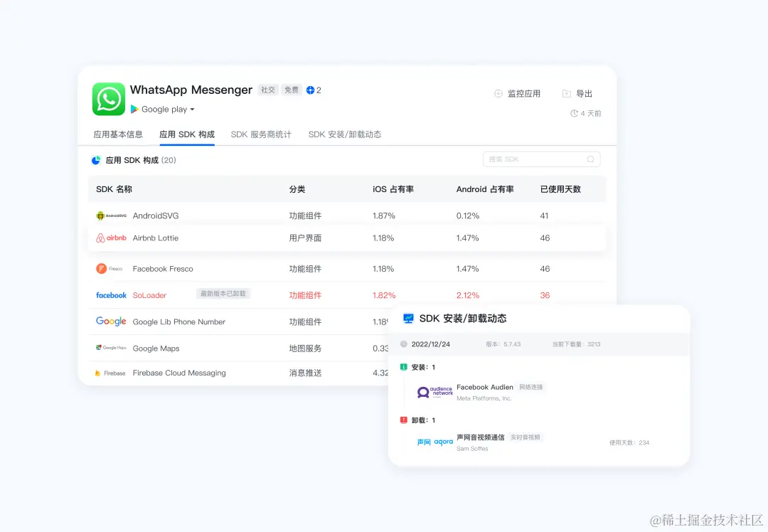This screenshot has width=768, height=532.
Task: Open the SDK 服务商统计 tab
Action: pos(261,134)
